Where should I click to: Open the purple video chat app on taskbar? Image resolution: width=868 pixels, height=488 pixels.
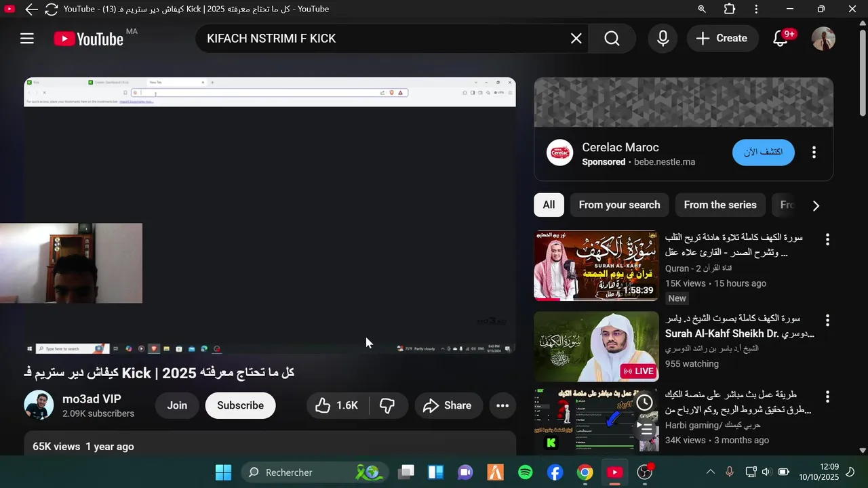(465, 472)
